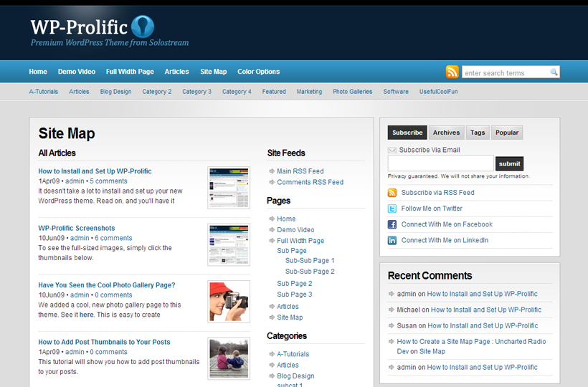The width and height of the screenshot is (588, 387).
Task: Open Sub Page 2 in Pages list
Action: [x=295, y=284]
